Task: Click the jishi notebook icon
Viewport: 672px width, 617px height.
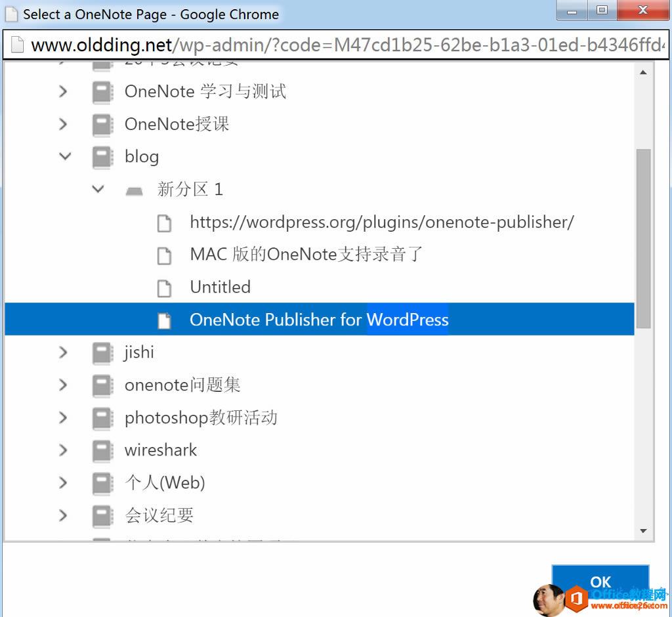Action: click(102, 352)
